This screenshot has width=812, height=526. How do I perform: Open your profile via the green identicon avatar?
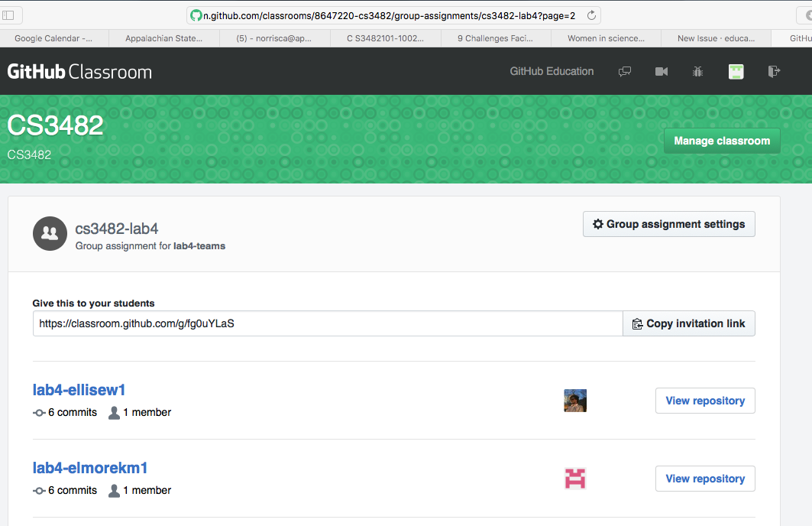point(736,71)
